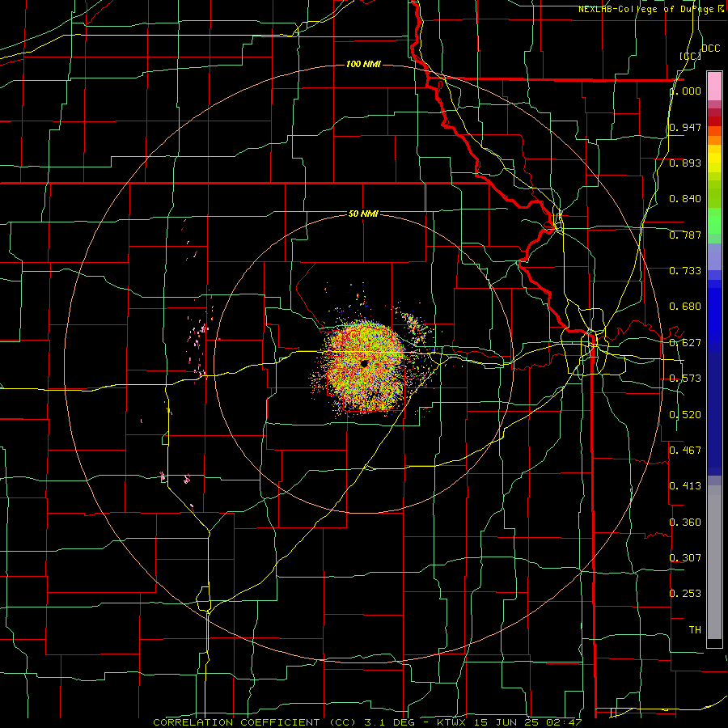Click the 0.893 color scale value
Image resolution: width=728 pixels, height=728 pixels.
[x=685, y=163]
